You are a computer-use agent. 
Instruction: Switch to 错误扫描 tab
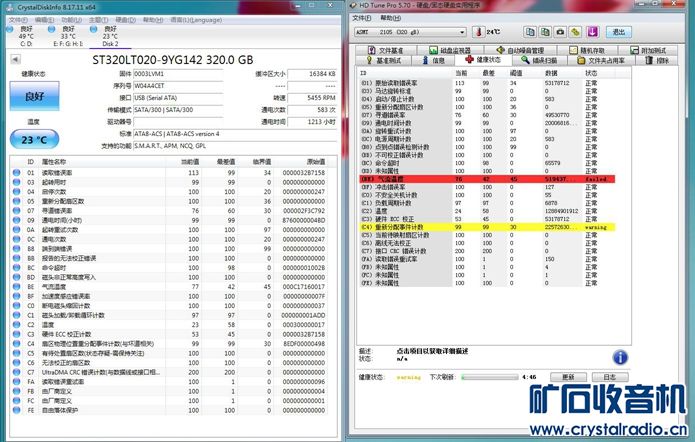click(x=539, y=60)
